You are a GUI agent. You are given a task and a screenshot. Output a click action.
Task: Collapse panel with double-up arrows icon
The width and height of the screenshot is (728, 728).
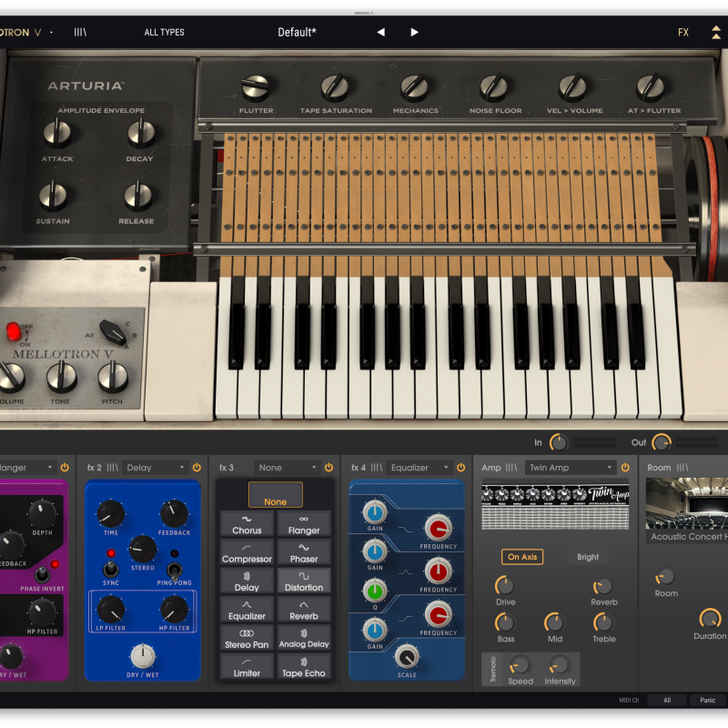716,32
